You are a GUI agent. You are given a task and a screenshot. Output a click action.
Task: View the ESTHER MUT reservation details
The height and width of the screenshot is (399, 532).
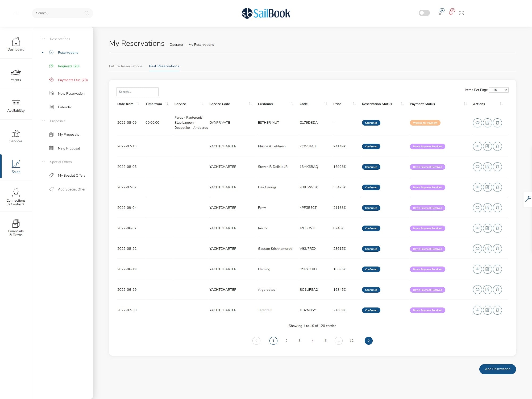pos(477,123)
